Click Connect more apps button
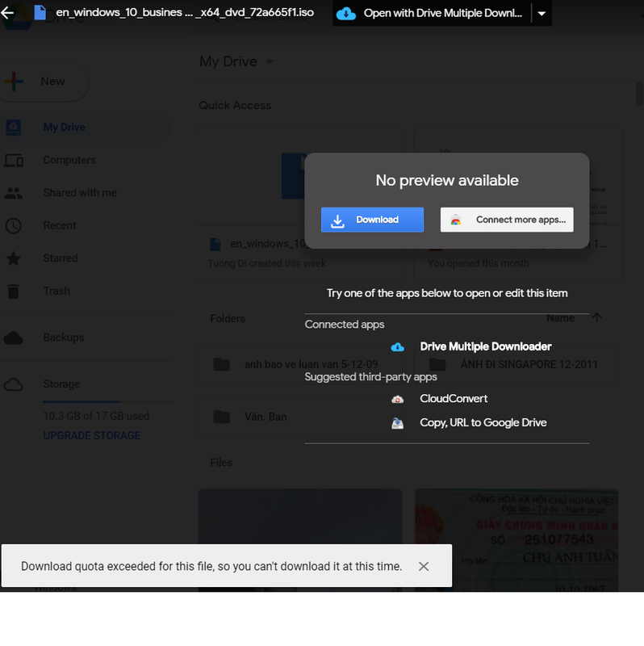This screenshot has width=644, height=646. click(x=507, y=220)
